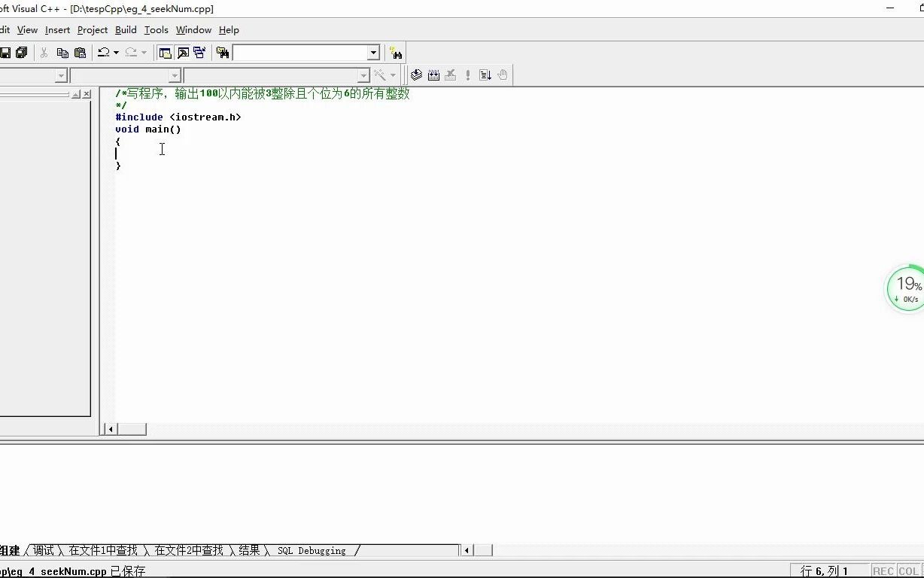
Task: Toggle the Workspace window icon
Action: tap(165, 52)
